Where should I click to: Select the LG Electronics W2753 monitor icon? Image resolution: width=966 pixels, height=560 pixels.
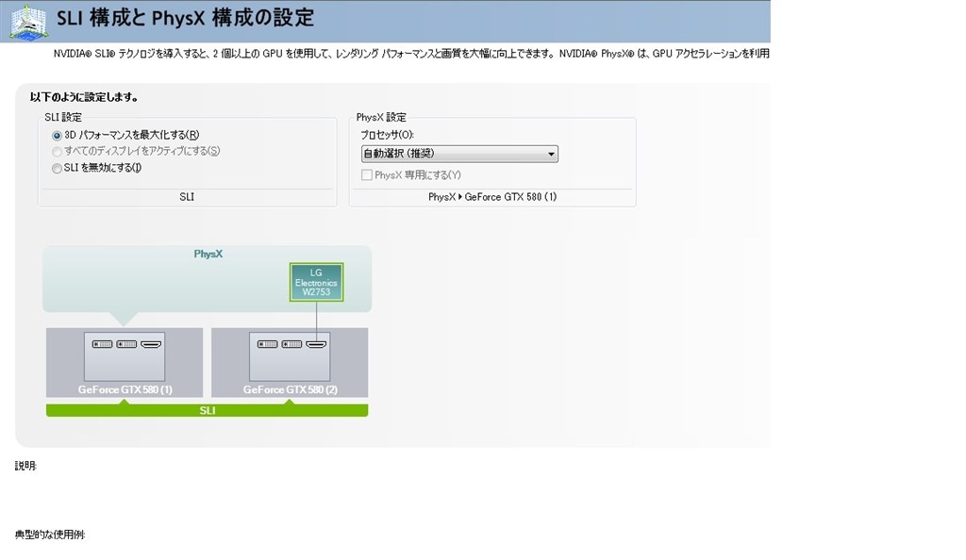pyautogui.click(x=316, y=282)
